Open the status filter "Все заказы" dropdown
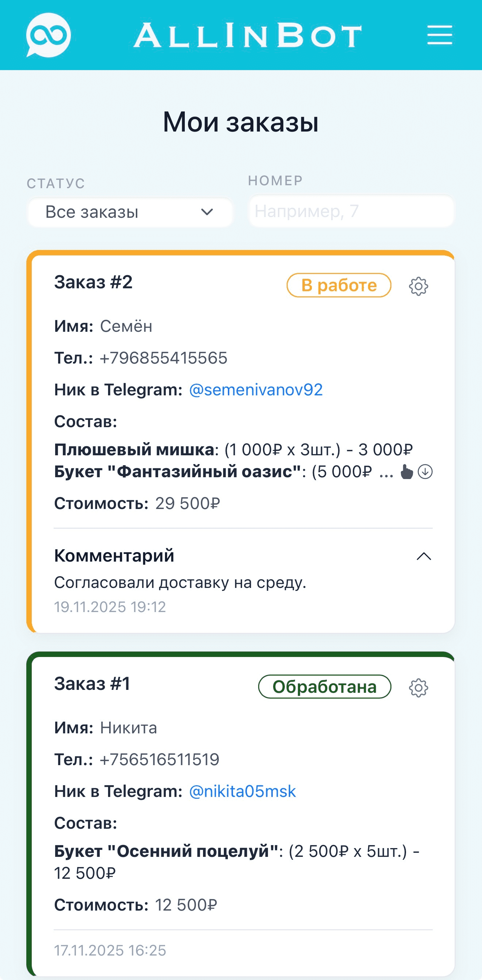The width and height of the screenshot is (482, 980). (x=130, y=212)
